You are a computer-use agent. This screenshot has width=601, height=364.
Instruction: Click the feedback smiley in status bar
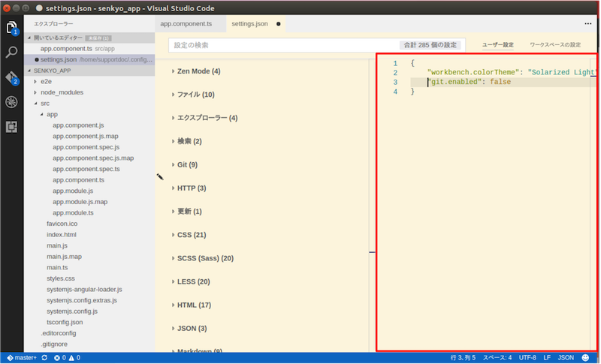click(585, 357)
